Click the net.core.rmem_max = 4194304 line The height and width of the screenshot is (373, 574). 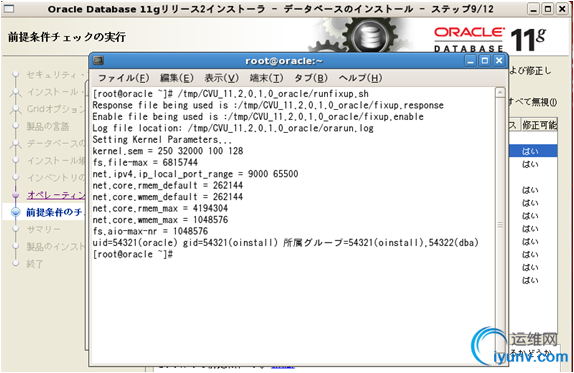(x=160, y=208)
